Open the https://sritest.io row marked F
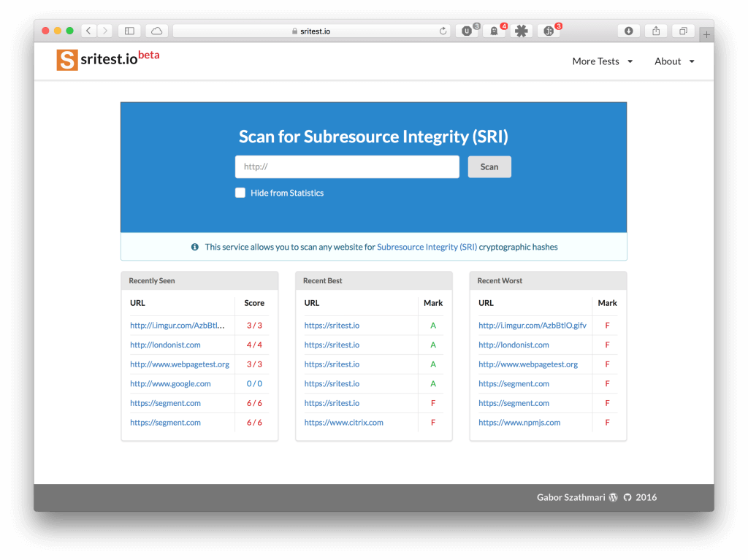The height and width of the screenshot is (560, 748). (332, 403)
